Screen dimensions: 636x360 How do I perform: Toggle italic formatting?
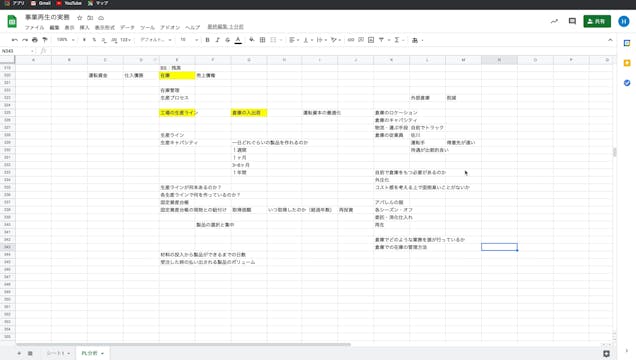tap(217, 40)
